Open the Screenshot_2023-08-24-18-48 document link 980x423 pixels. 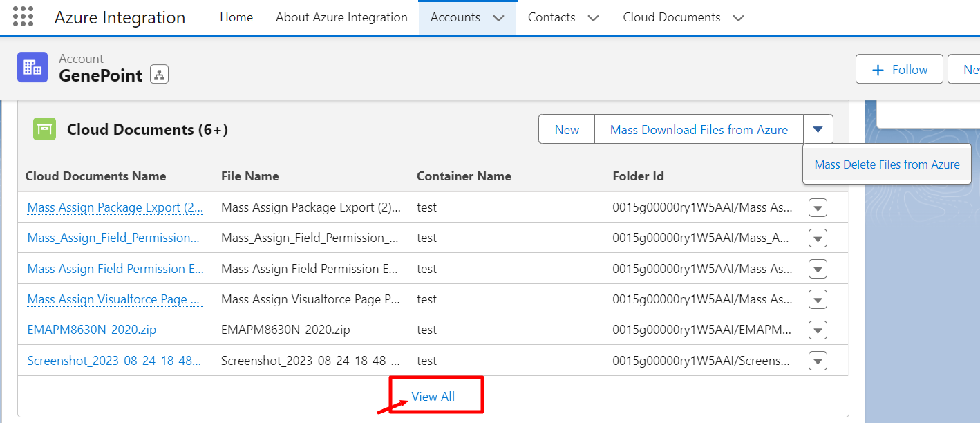click(x=115, y=360)
